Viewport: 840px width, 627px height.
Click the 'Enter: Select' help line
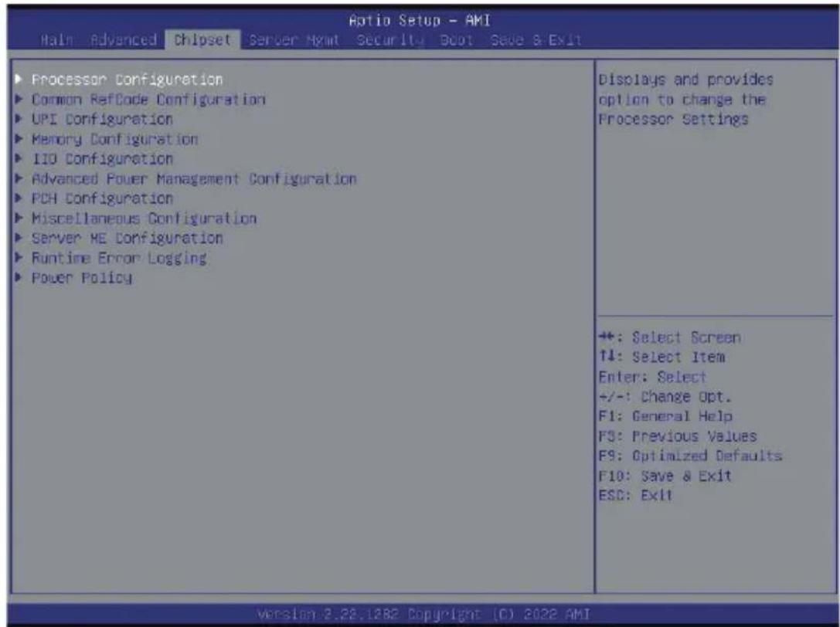pyautogui.click(x=652, y=377)
